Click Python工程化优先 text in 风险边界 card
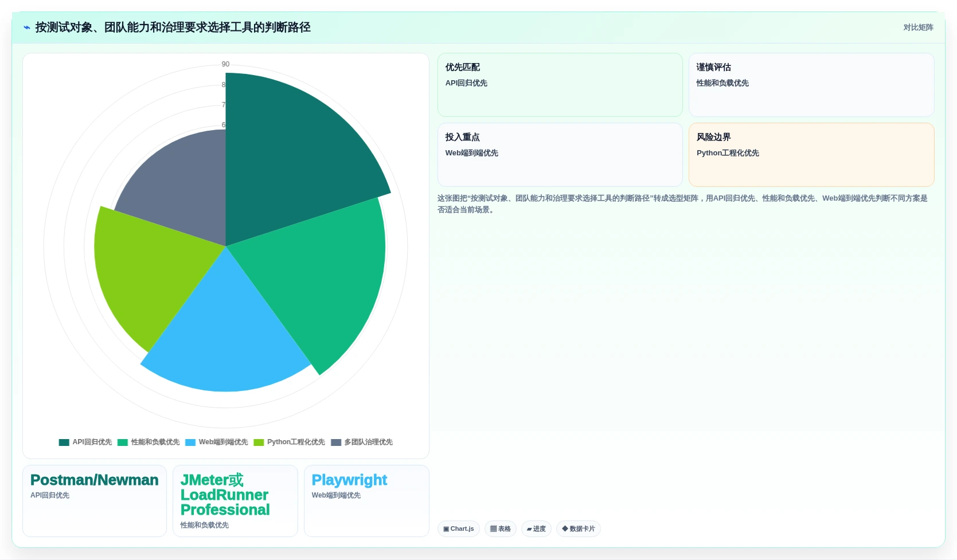Screen dimensions: 957x560 728,153
